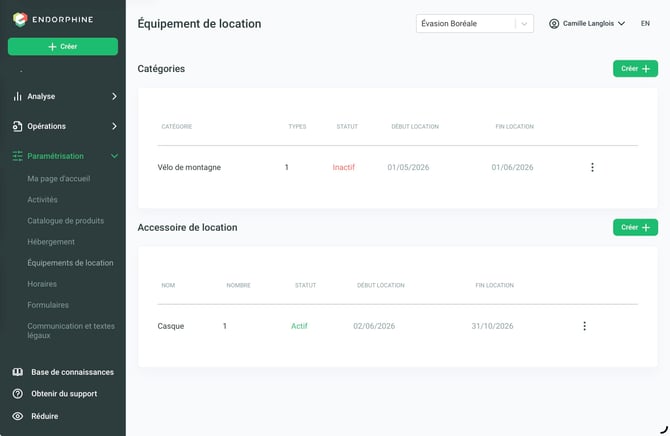Viewport: 670px width, 436px height.
Task: Click the Endorphine logo icon
Action: 20,19
